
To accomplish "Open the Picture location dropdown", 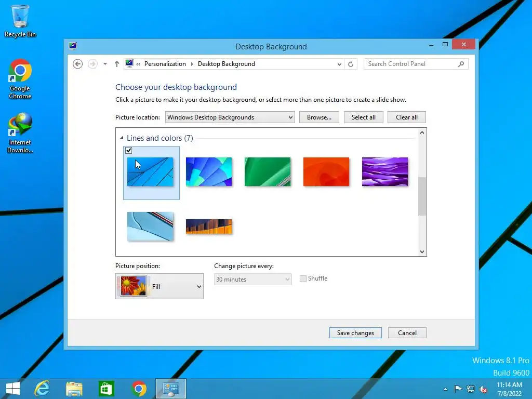I will pyautogui.click(x=230, y=117).
